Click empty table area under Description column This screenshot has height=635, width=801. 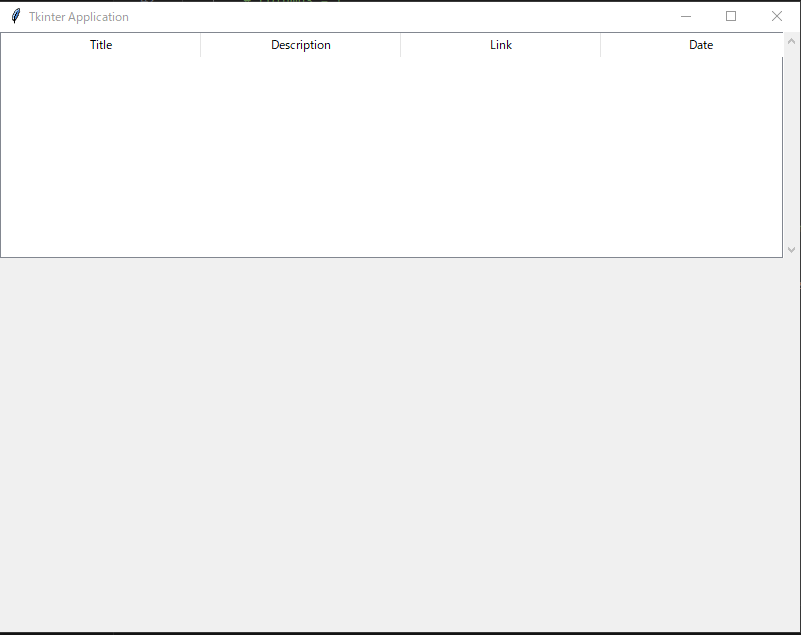[301, 150]
